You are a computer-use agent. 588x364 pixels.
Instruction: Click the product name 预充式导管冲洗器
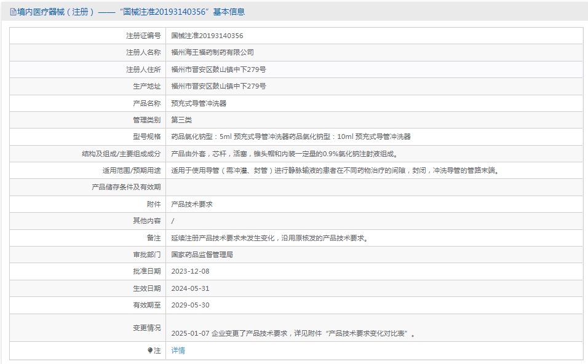point(199,103)
